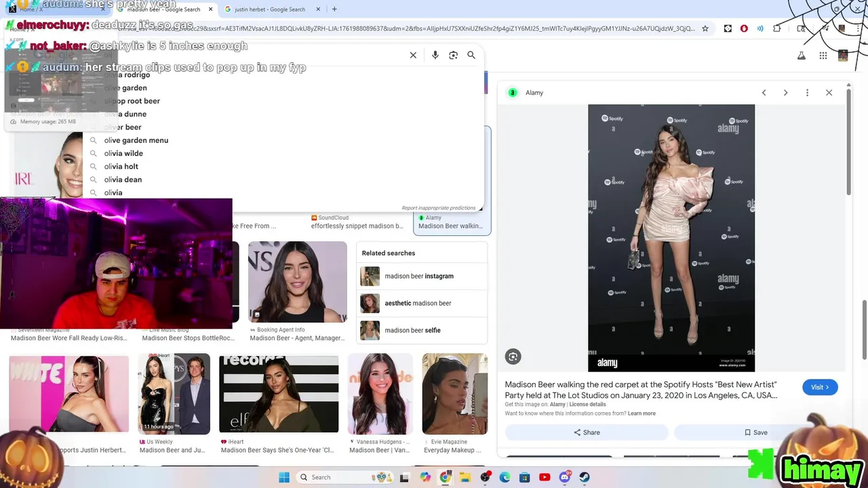Viewport: 868px width, 488px height.
Task: Open the Booking Agent Info image result
Action: click(x=297, y=282)
